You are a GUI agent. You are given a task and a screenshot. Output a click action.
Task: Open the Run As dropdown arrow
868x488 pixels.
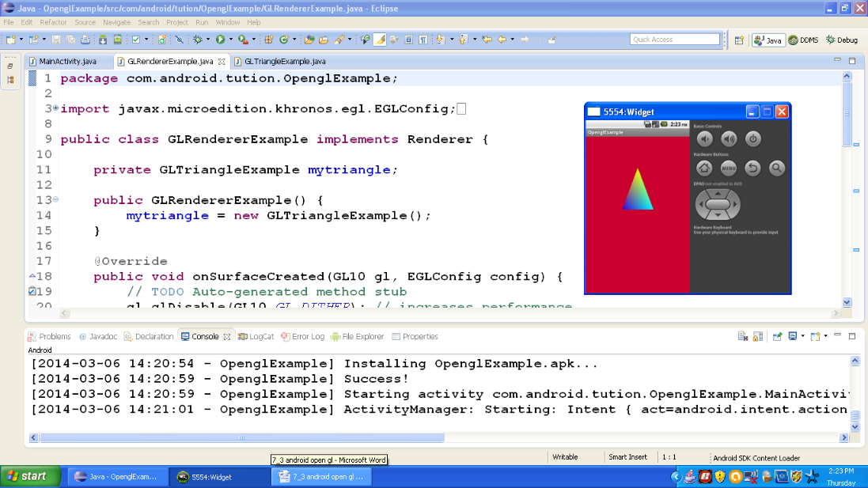click(x=231, y=40)
